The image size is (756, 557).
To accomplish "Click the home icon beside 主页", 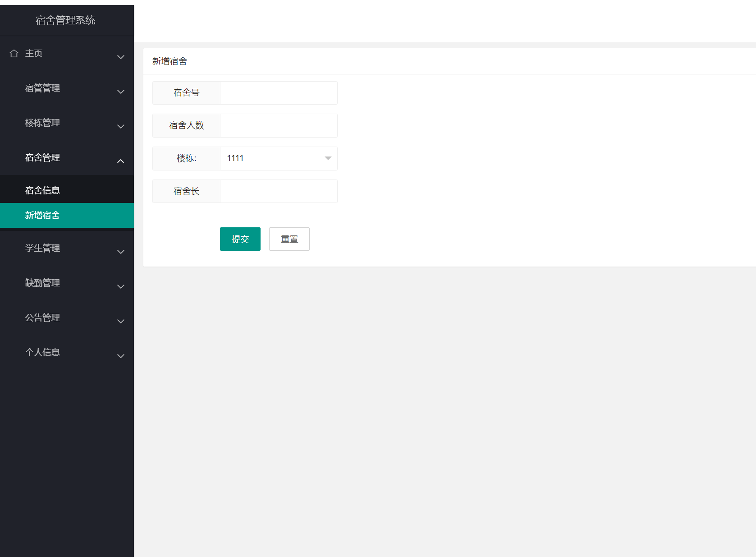I will coord(14,54).
